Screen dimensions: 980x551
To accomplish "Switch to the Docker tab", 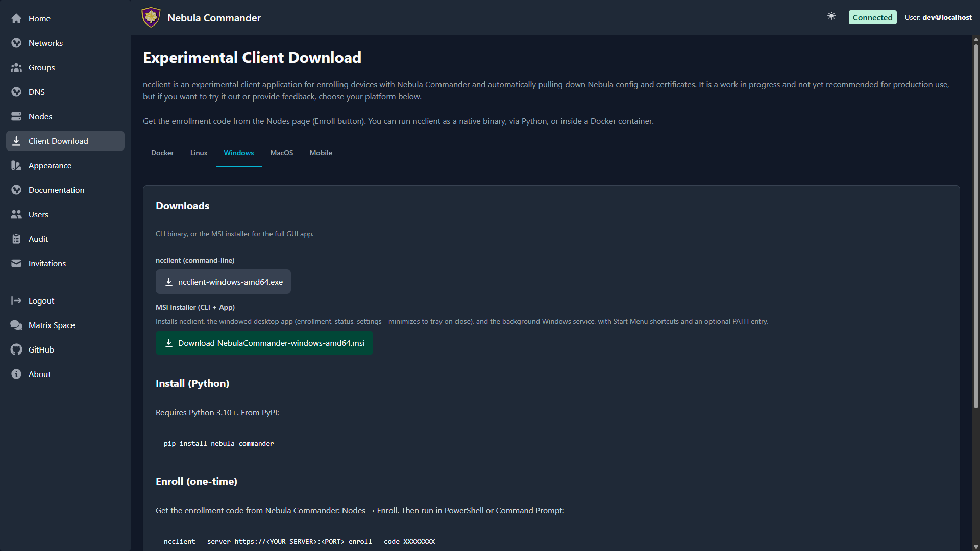I will tap(162, 153).
